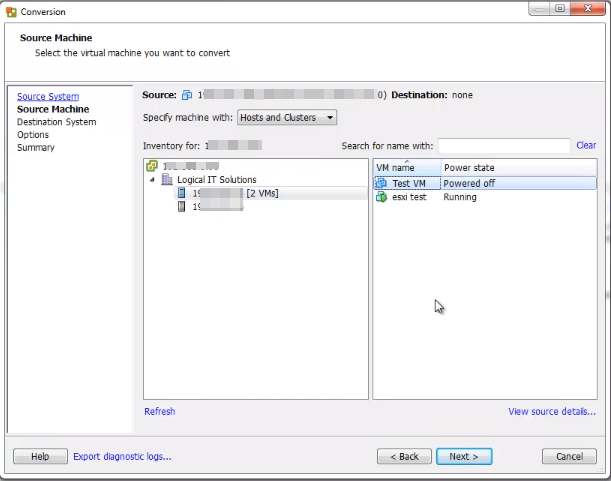611x481 pixels.
Task: Select Logical IT Solutions tree item
Action: coord(217,180)
